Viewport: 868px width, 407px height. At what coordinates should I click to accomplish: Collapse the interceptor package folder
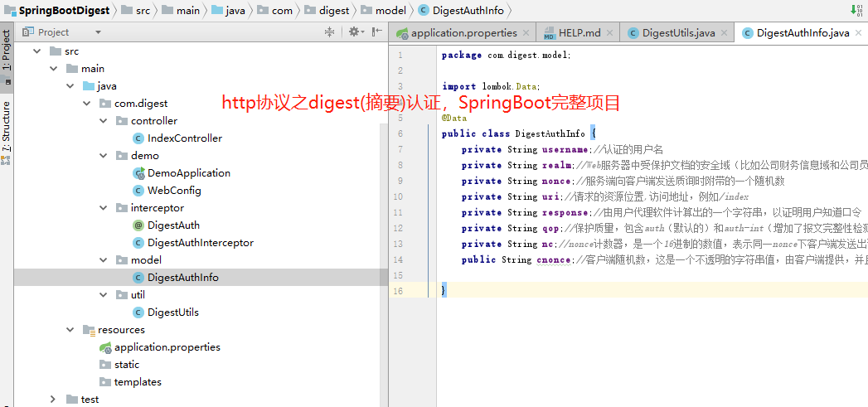(x=102, y=207)
